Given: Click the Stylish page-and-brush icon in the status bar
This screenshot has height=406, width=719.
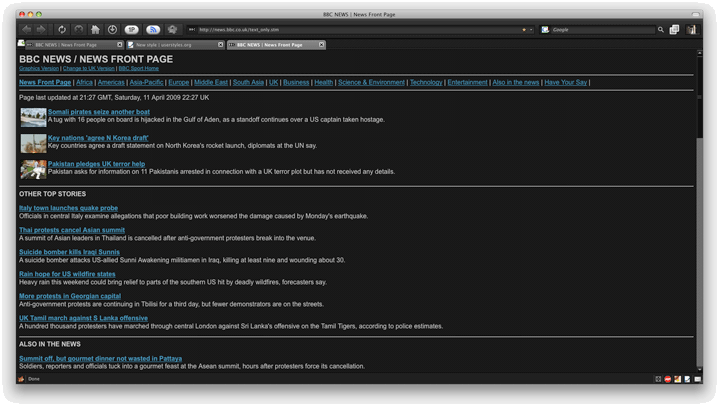Looking at the screenshot, I should 687,379.
